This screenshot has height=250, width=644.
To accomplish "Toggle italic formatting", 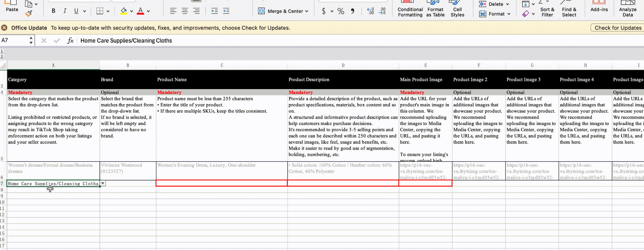I will point(65,11).
